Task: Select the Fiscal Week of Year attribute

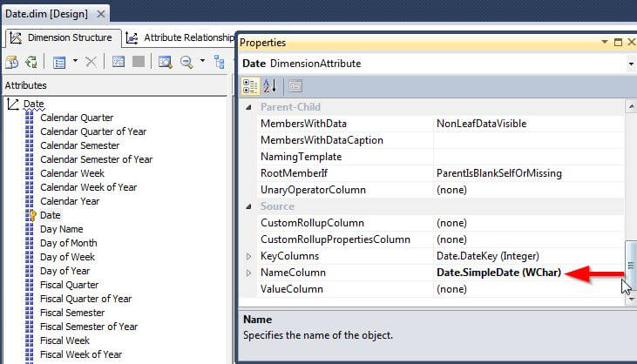Action: pos(81,354)
